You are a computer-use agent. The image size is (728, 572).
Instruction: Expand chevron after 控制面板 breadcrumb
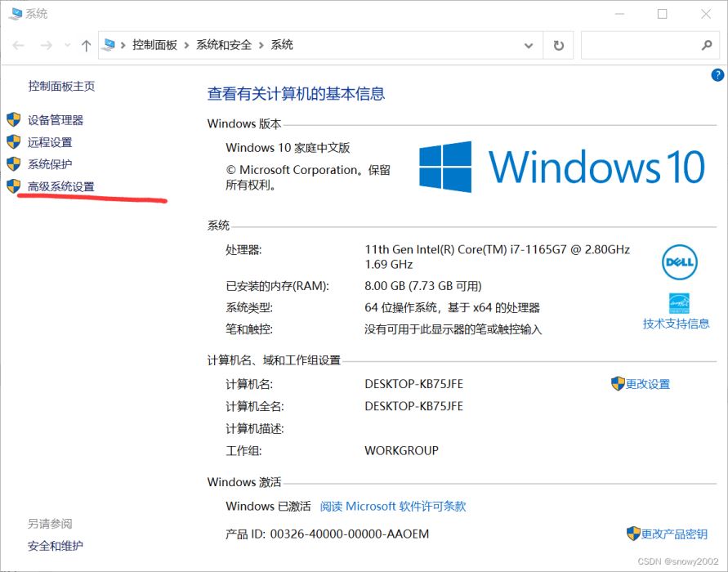[x=186, y=45]
